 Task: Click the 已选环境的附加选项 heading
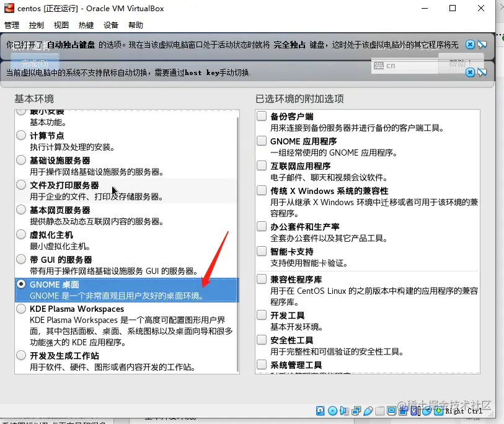(x=299, y=99)
